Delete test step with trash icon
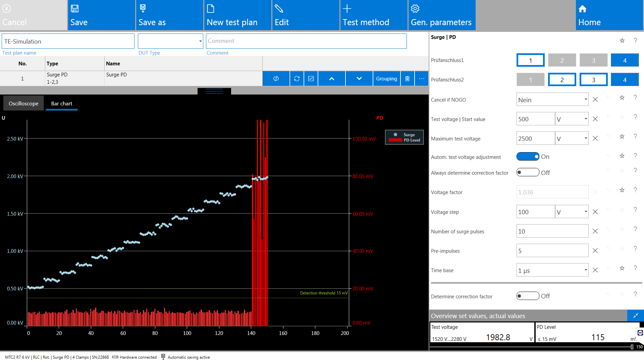This screenshot has width=644, height=362. [x=407, y=78]
